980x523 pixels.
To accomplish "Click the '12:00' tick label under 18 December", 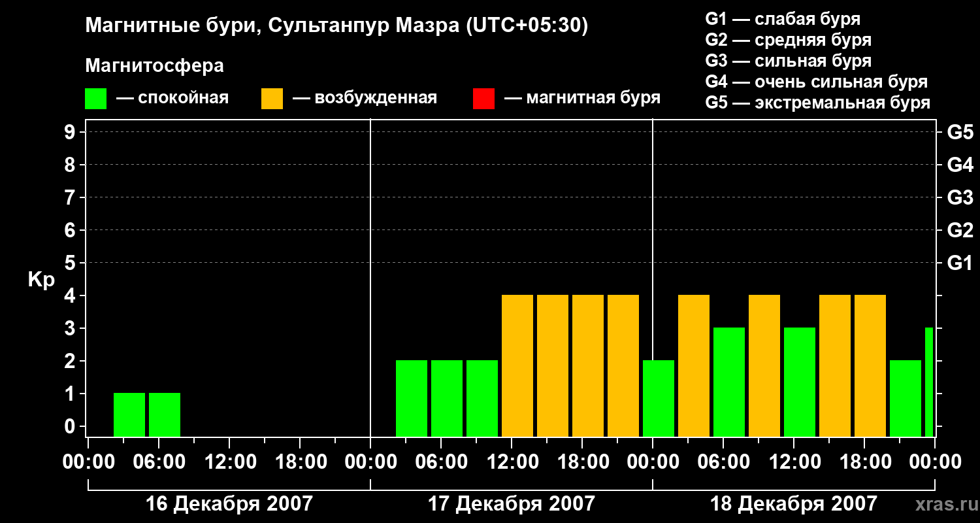I will 794,462.
